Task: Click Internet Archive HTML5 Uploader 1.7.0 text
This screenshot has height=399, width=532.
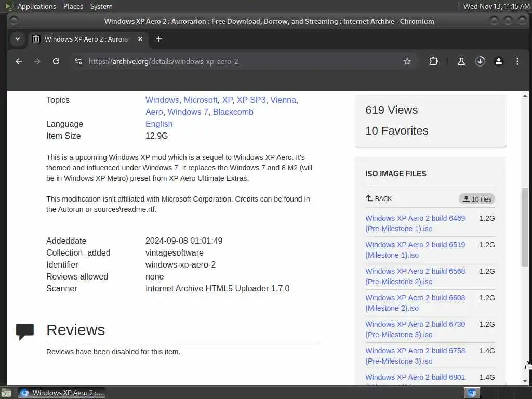Action: [218, 289]
